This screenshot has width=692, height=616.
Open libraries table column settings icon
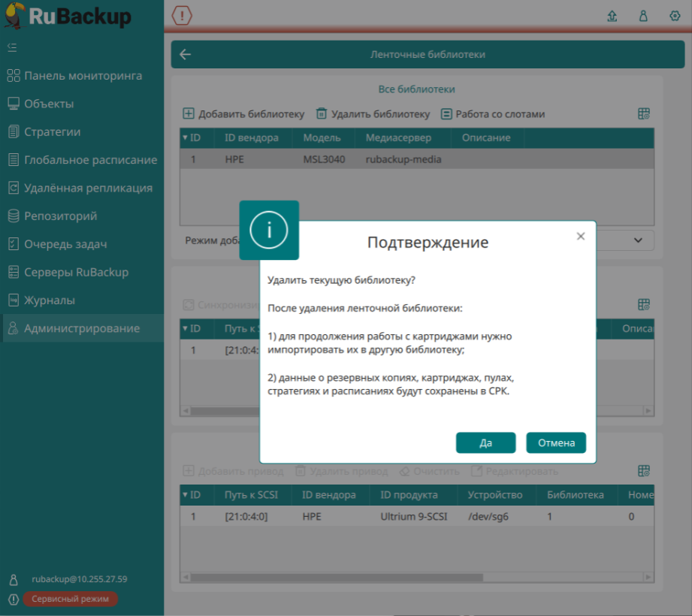point(643,114)
